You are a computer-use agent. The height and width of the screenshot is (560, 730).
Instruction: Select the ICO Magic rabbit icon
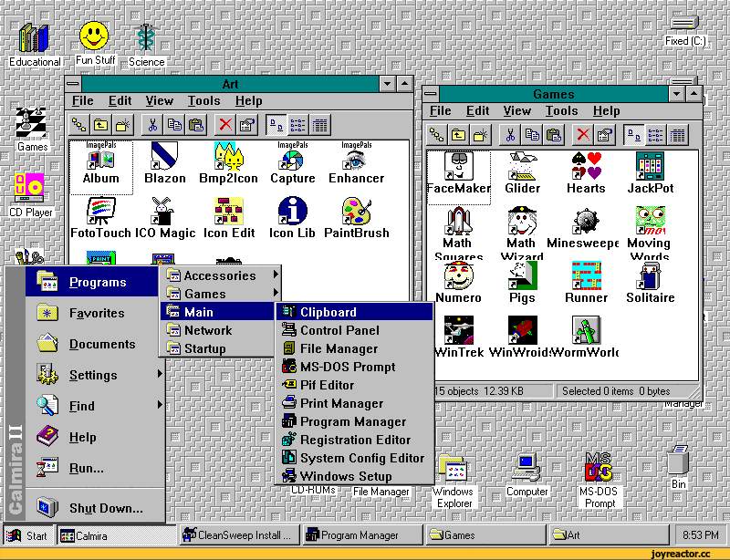point(165,218)
